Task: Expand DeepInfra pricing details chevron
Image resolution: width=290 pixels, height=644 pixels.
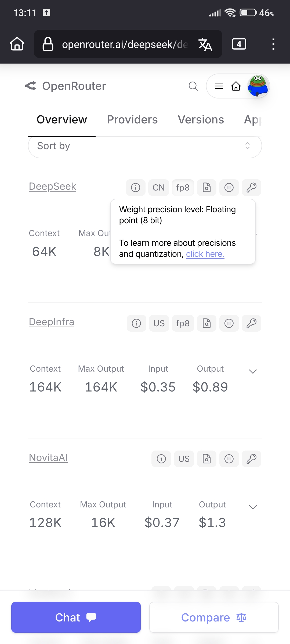Action: click(x=253, y=371)
